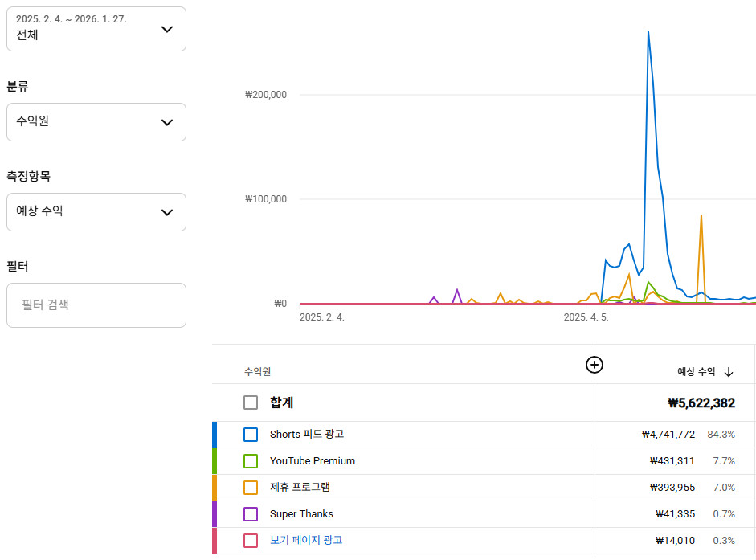756x560 pixels.
Task: Click into the 필터 검색 filter field
Action: (96, 305)
